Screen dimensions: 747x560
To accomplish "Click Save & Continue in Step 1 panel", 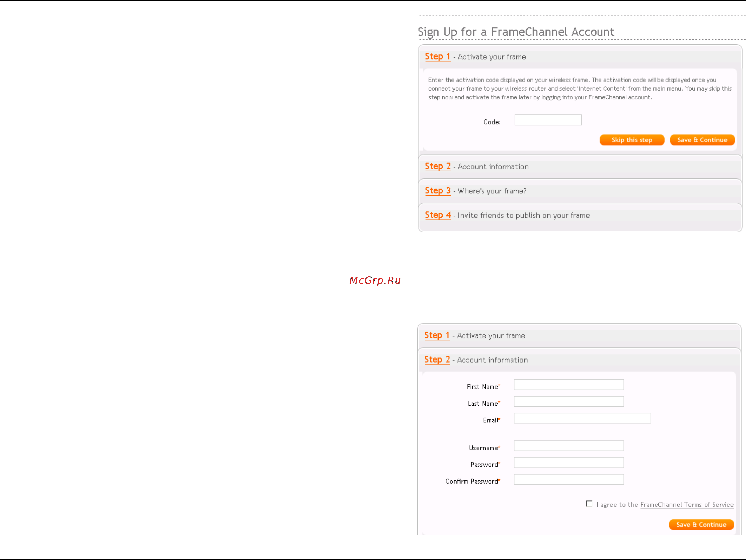I will point(702,140).
